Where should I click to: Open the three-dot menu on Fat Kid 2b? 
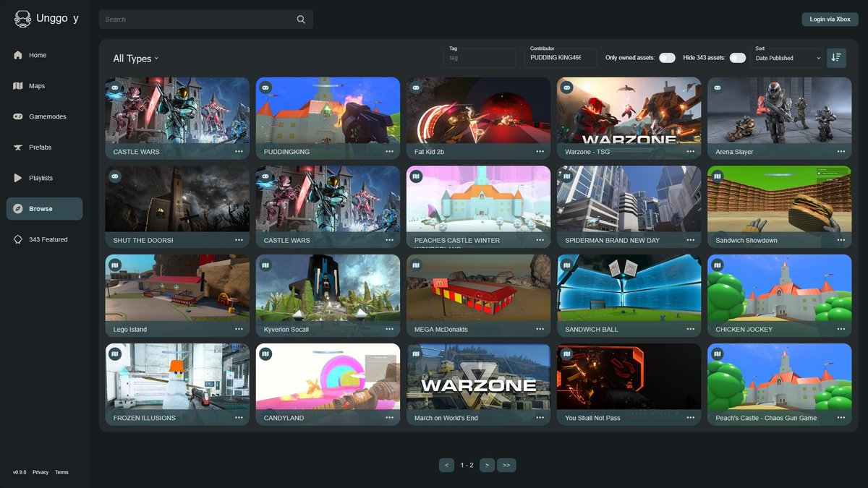pos(540,152)
